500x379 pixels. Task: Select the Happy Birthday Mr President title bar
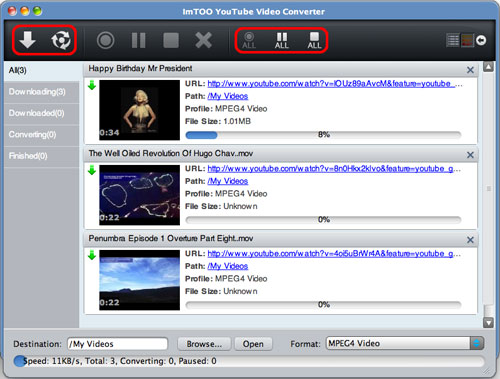(280, 69)
